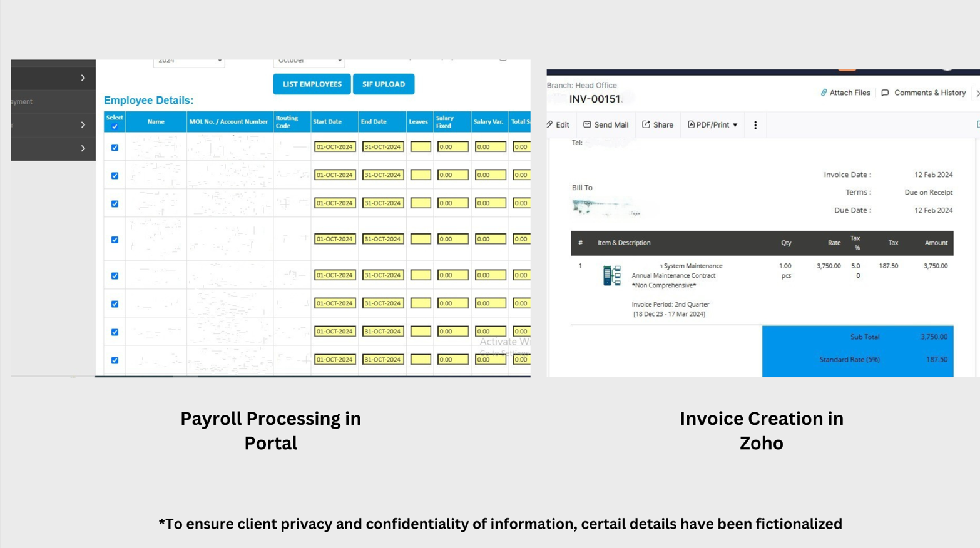The width and height of the screenshot is (980, 548).
Task: Click first row Salary Var. 0.00 field
Action: click(491, 147)
